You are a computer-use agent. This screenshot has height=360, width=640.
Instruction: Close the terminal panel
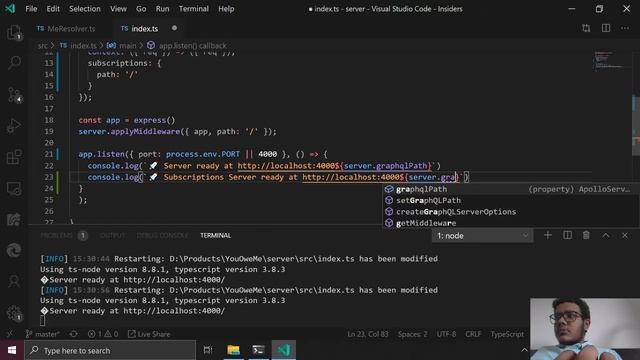pos(625,235)
